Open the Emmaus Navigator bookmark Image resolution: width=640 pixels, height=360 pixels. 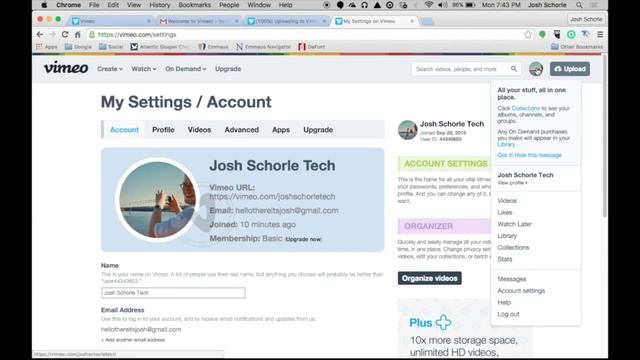click(x=263, y=47)
